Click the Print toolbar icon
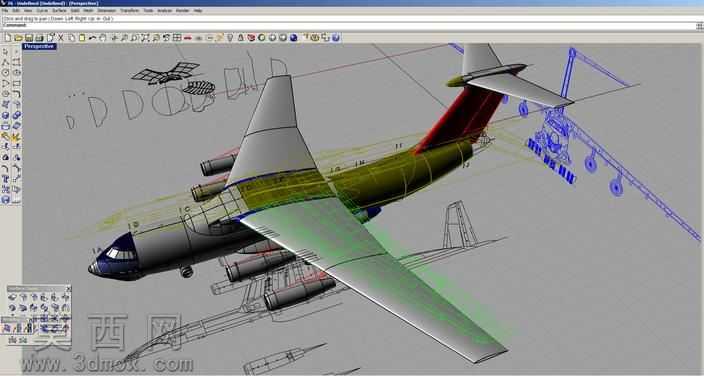The height and width of the screenshot is (376, 704). [39, 38]
